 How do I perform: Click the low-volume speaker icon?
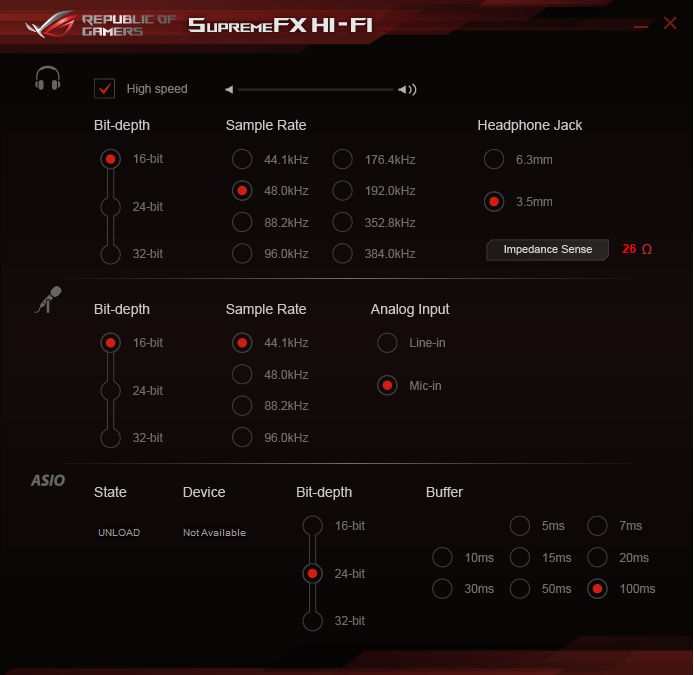point(229,90)
